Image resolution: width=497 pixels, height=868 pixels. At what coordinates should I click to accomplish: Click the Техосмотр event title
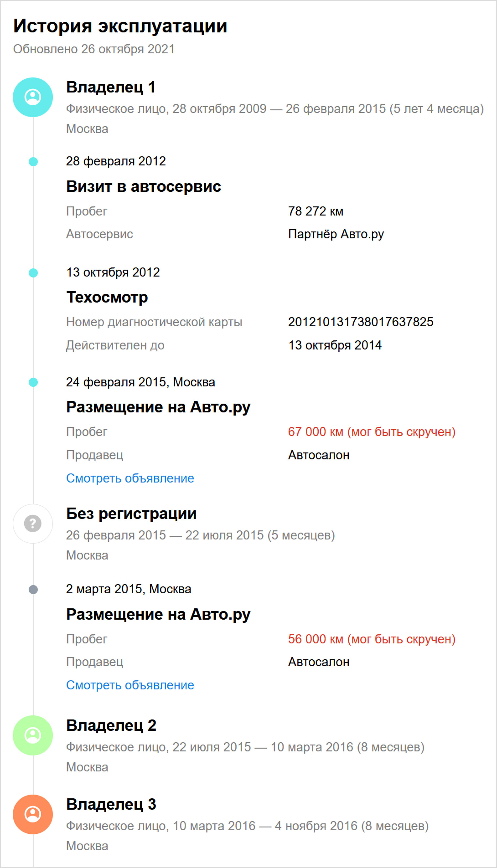coord(107,298)
